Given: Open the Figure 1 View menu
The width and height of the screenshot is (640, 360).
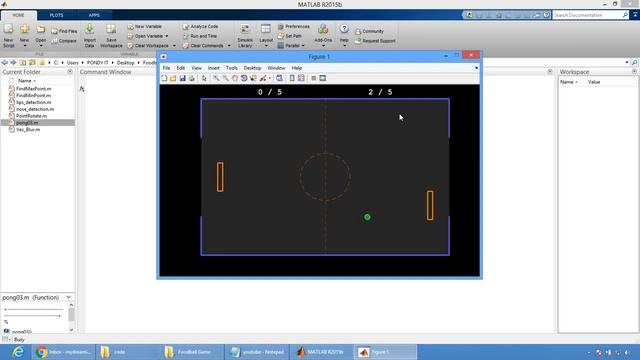Looking at the screenshot, I should (196, 68).
